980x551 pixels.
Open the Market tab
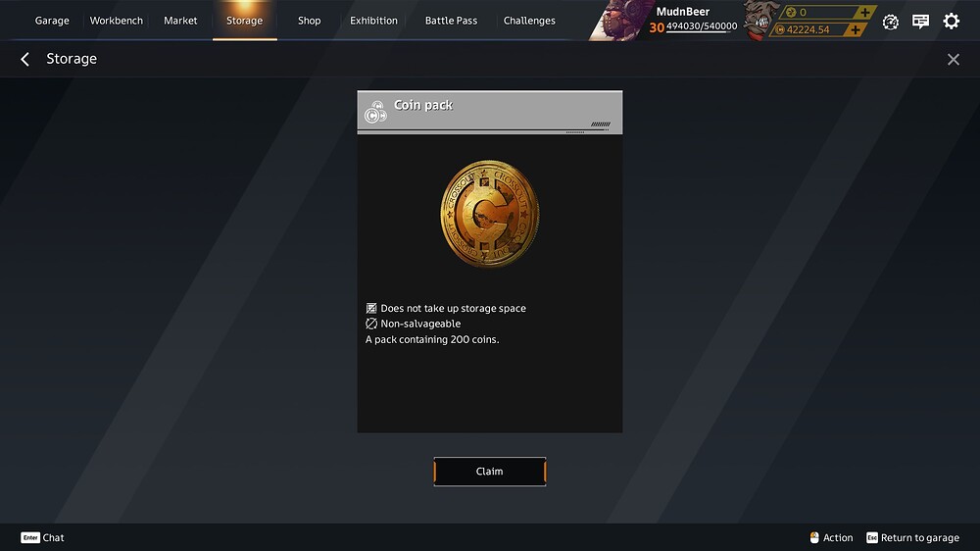coord(180,21)
